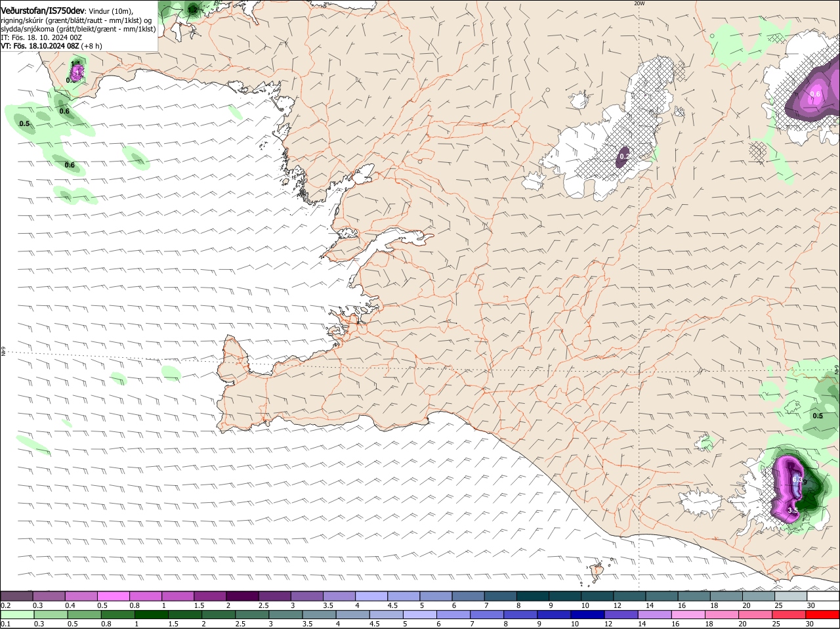The image size is (840, 629).
Task: Click the 3.5 value on the purple precipitation cell
Action: coord(792,510)
